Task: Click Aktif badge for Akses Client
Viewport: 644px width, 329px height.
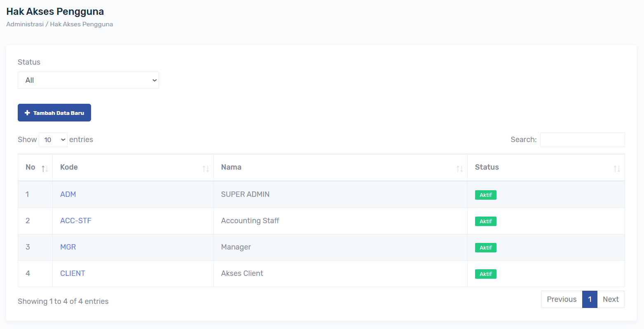Action: coord(485,274)
